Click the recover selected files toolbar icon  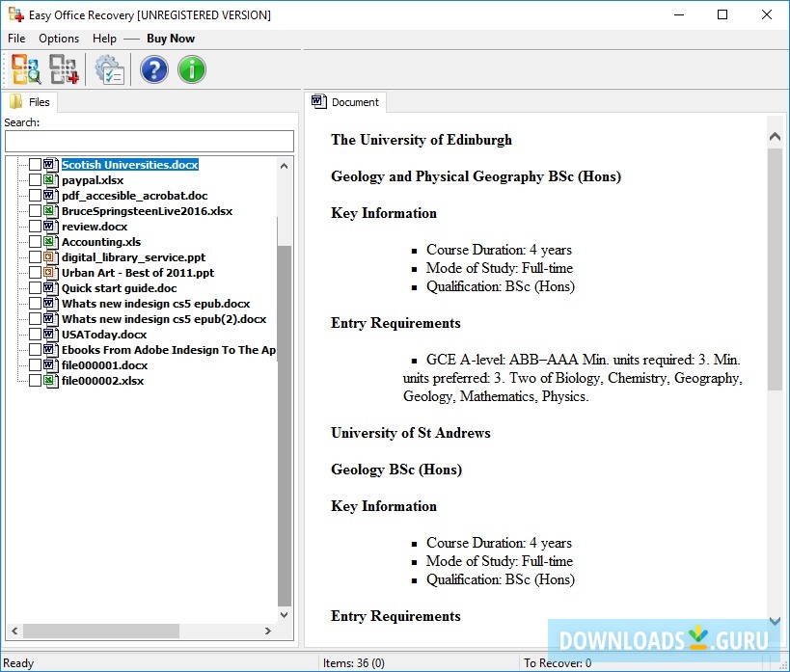(64, 69)
